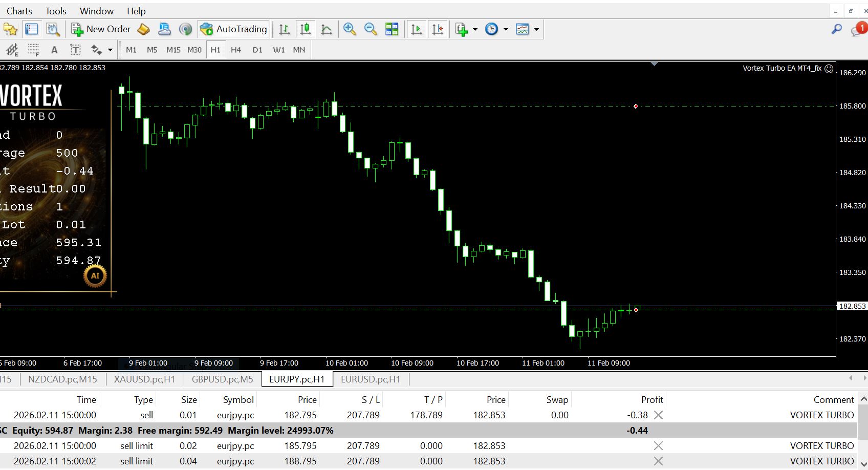868x470 pixels.
Task: Click the New Order button
Action: pos(101,29)
